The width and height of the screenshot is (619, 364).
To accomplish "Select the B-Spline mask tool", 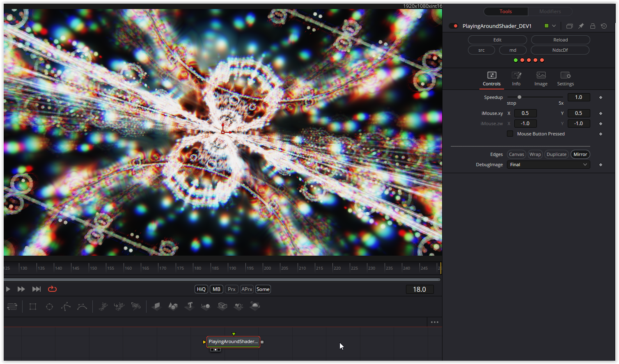I will (x=82, y=307).
